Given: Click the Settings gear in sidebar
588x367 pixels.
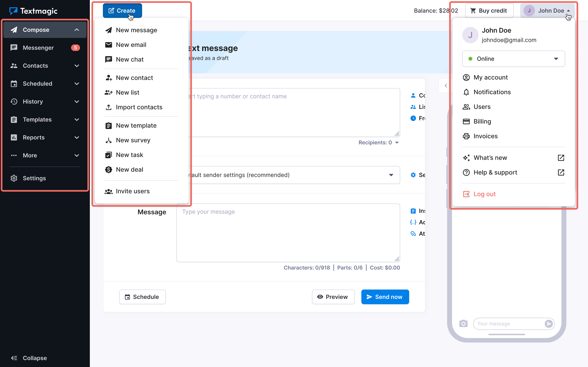Looking at the screenshot, I should [x=14, y=178].
